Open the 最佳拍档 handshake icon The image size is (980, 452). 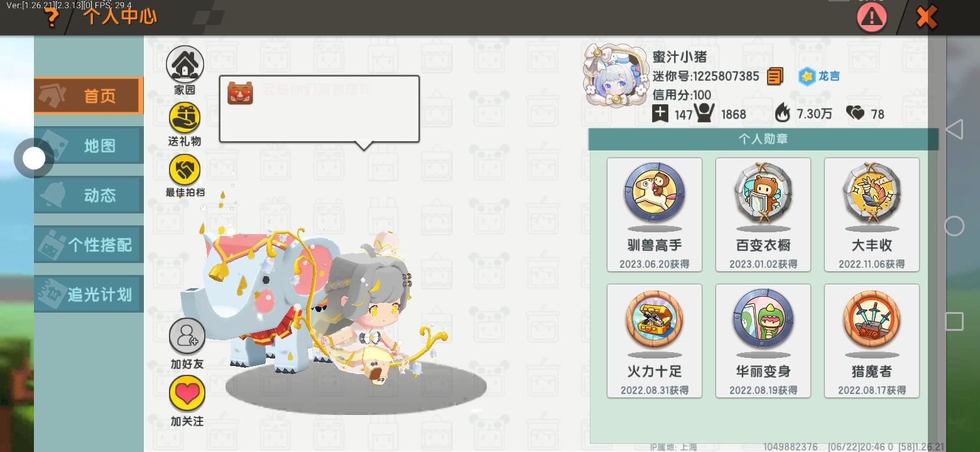click(x=185, y=169)
